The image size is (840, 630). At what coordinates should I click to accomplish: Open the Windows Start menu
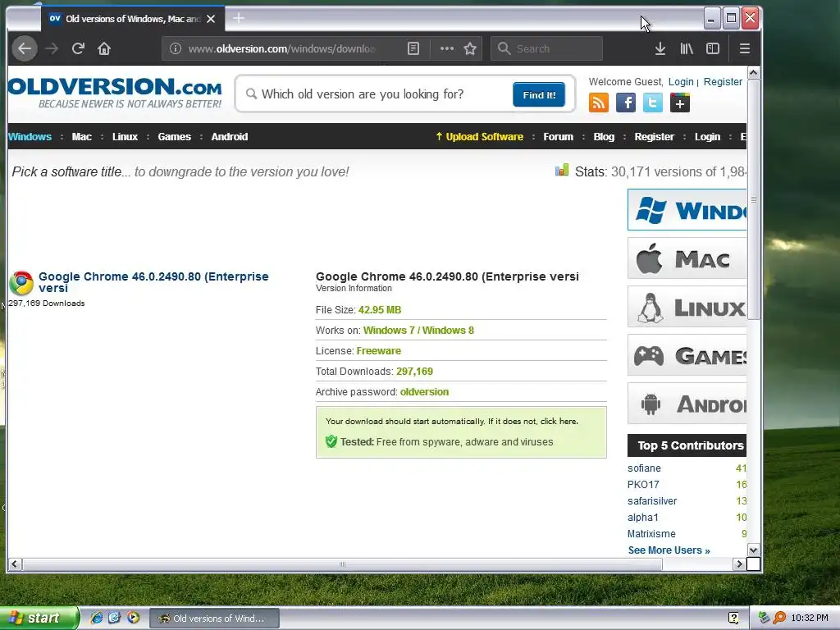(39, 618)
